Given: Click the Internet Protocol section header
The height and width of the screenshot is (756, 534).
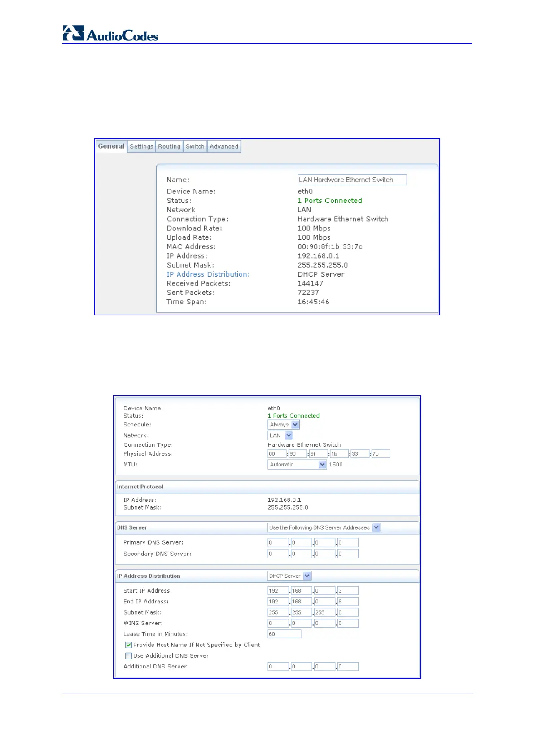Looking at the screenshot, I should [140, 487].
